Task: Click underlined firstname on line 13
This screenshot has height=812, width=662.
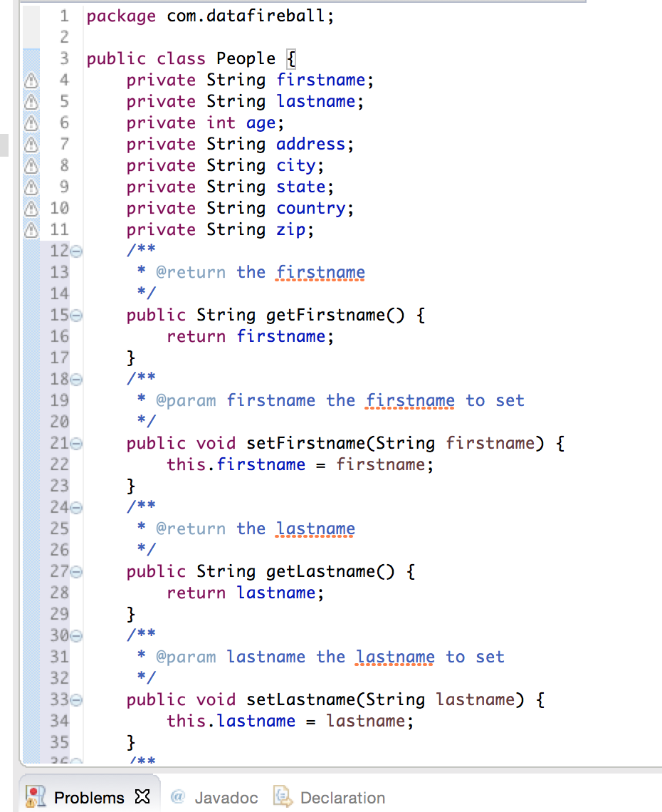Action: coord(320,272)
